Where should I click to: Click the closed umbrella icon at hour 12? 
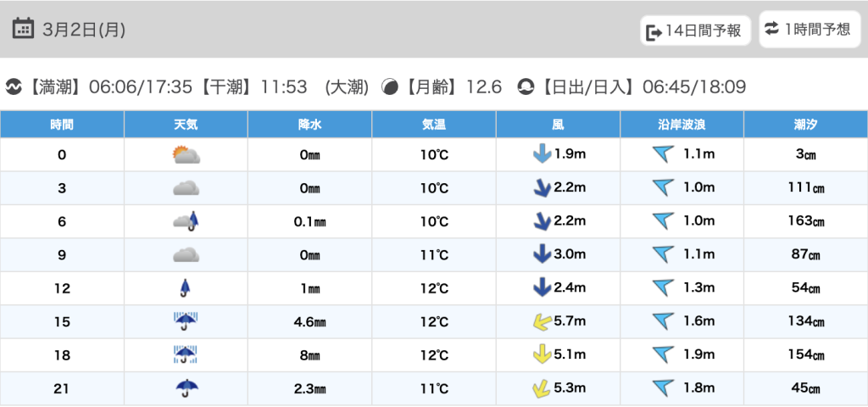click(186, 288)
